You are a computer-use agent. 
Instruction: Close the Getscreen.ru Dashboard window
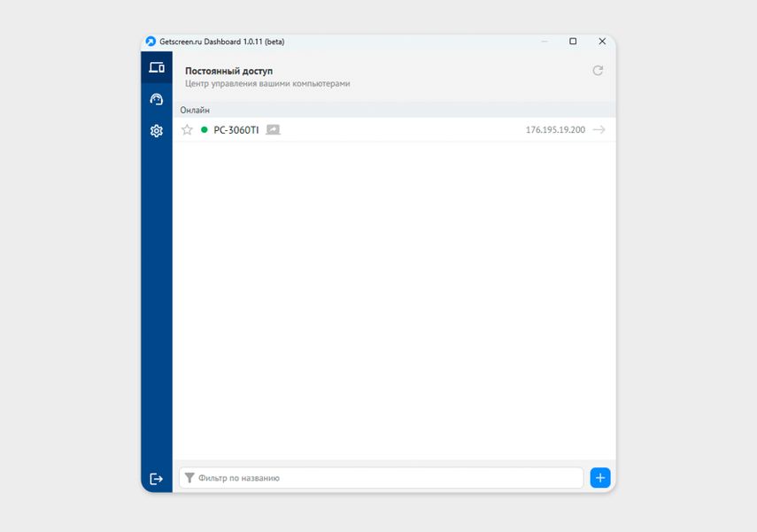[602, 41]
